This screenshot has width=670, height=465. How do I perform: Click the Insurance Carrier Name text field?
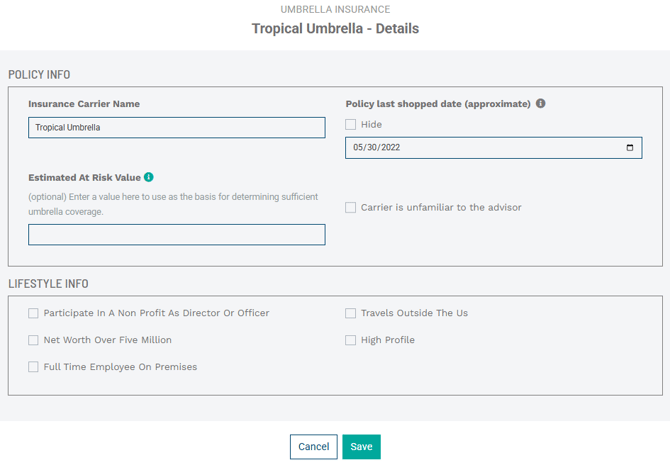click(177, 128)
